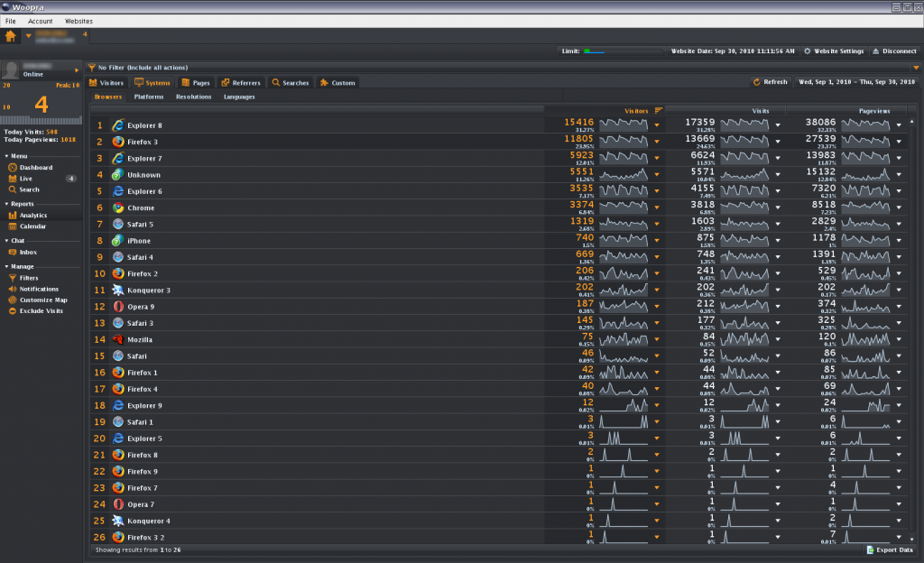
Task: Open the File menu
Action: pos(11,21)
